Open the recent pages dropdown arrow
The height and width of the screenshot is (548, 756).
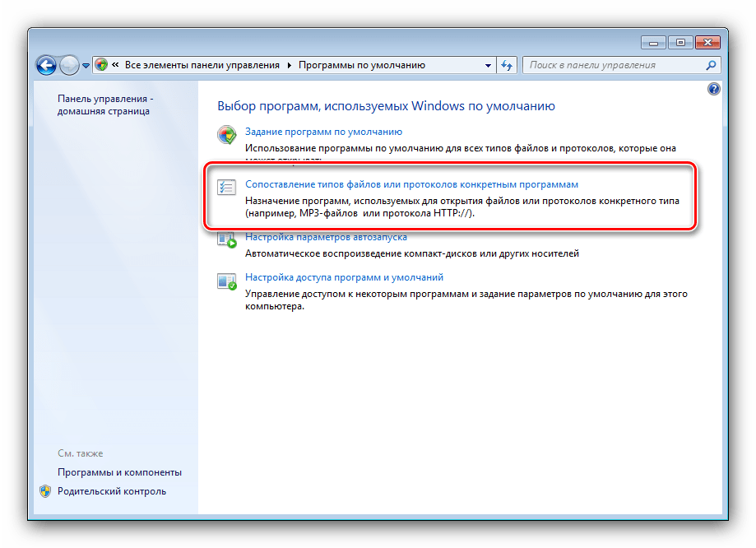tap(86, 66)
